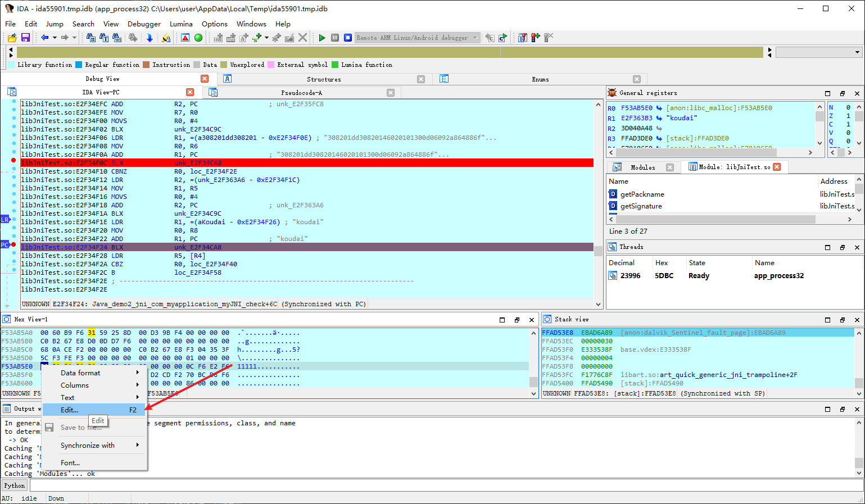The height and width of the screenshot is (504, 865).
Task: Expand the Text submenu in context menu
Action: tap(94, 397)
